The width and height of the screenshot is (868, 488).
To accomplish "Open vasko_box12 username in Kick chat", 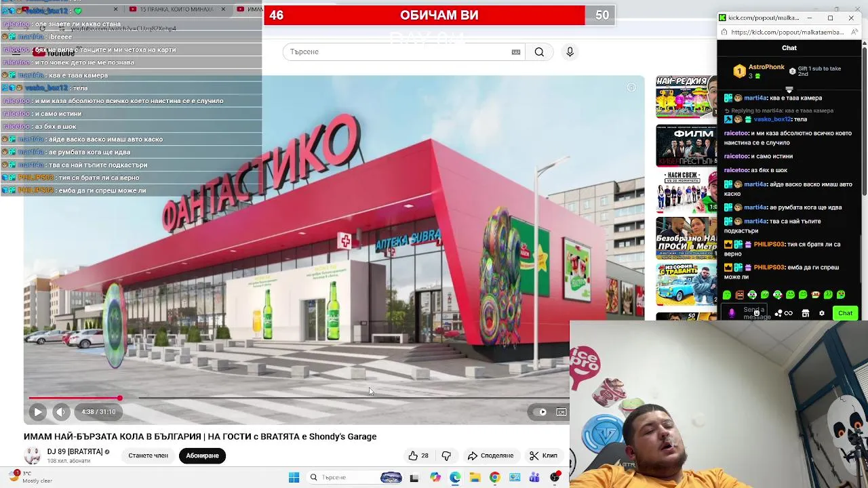I will click(x=772, y=119).
